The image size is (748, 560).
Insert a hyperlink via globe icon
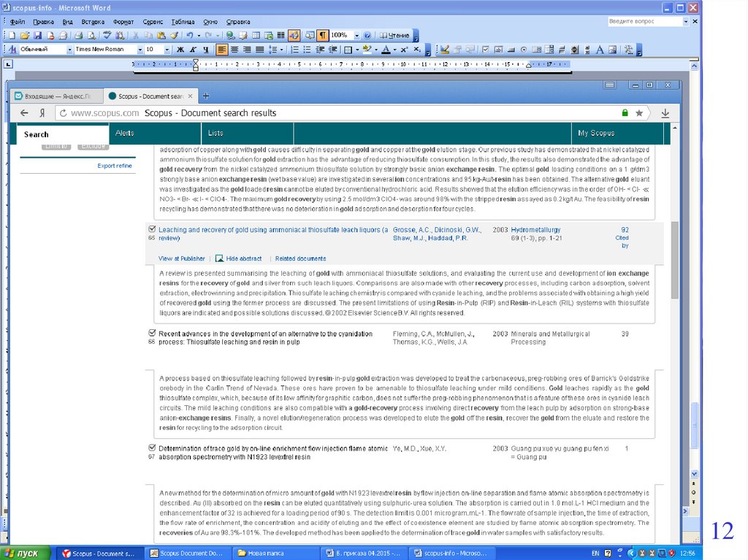coord(230,35)
